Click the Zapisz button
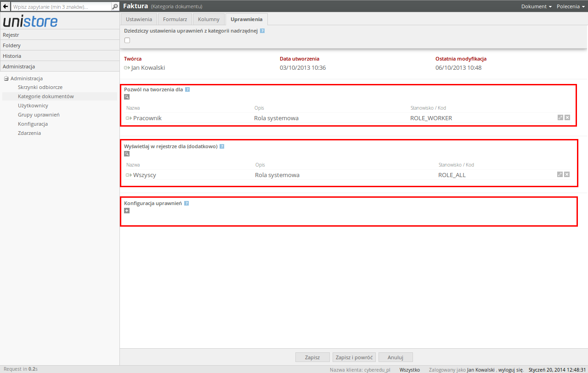Viewport: 588px width, 373px height. [x=312, y=357]
